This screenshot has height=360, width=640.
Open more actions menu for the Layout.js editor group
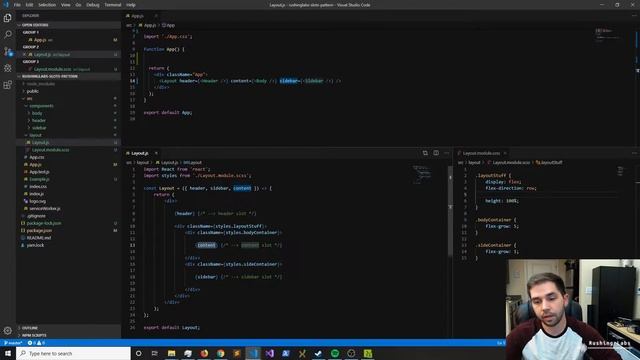(x=447, y=153)
